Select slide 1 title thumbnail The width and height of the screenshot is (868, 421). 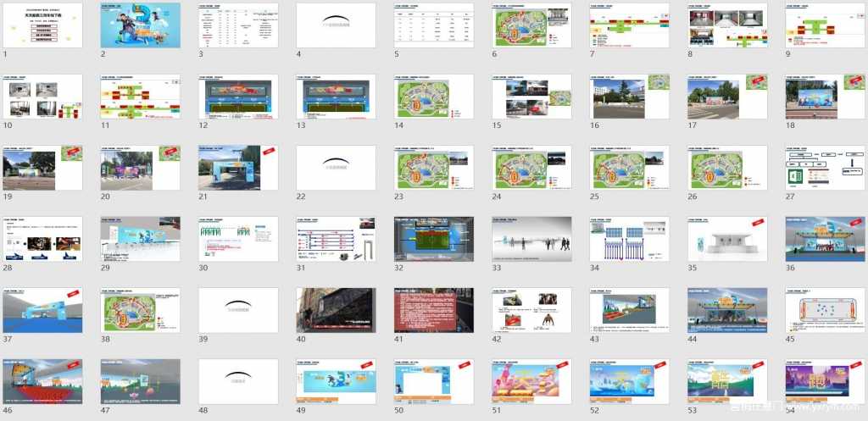tap(43, 25)
